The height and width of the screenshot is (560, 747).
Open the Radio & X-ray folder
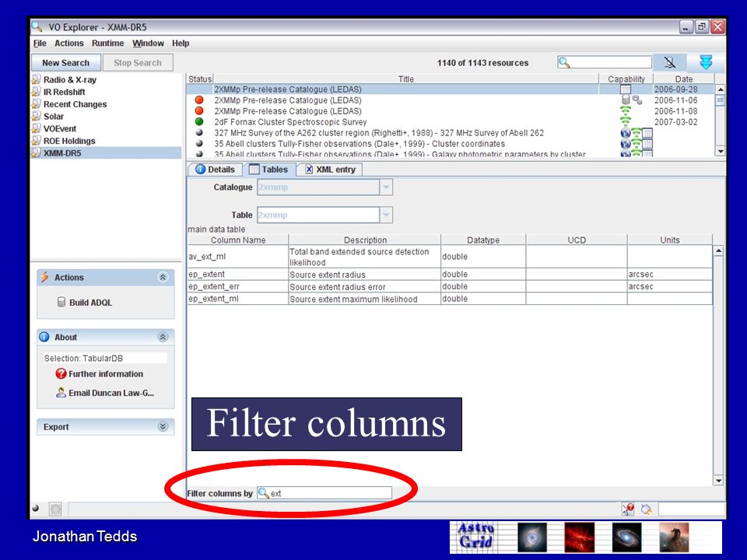(69, 79)
